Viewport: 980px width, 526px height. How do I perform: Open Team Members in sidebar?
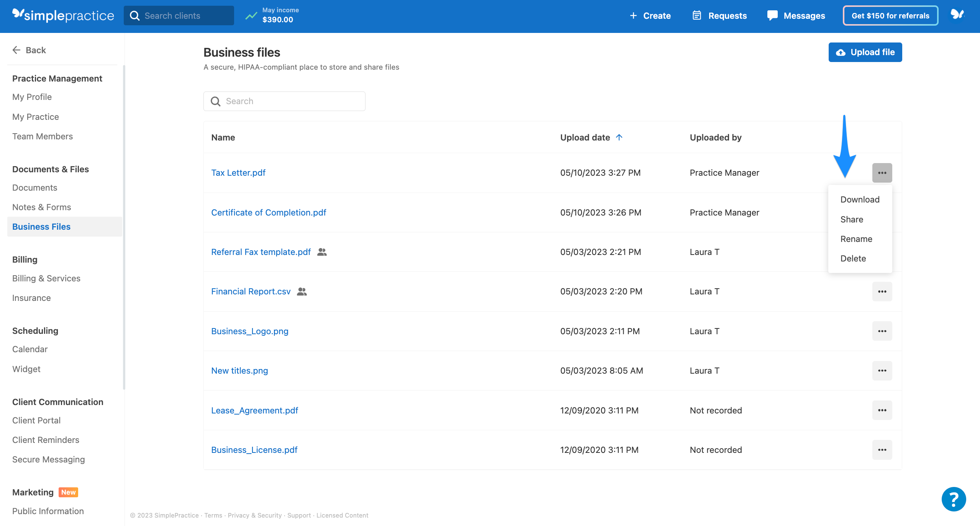[43, 136]
